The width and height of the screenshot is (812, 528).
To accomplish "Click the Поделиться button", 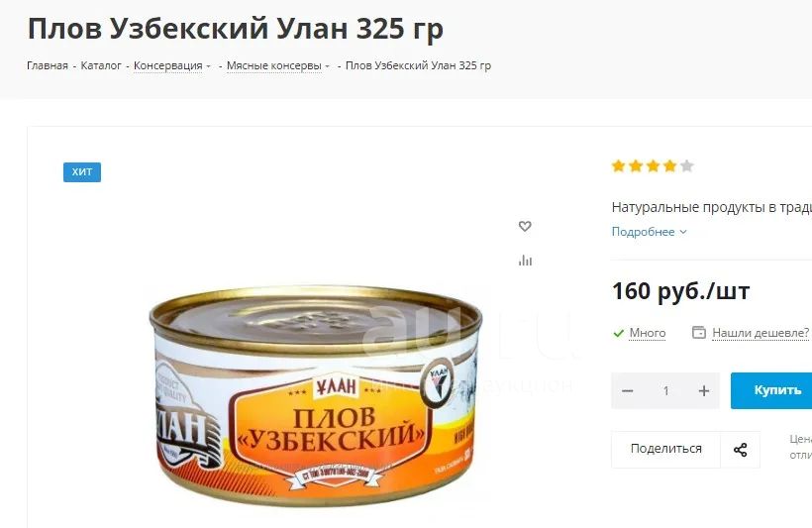I will point(666,449).
